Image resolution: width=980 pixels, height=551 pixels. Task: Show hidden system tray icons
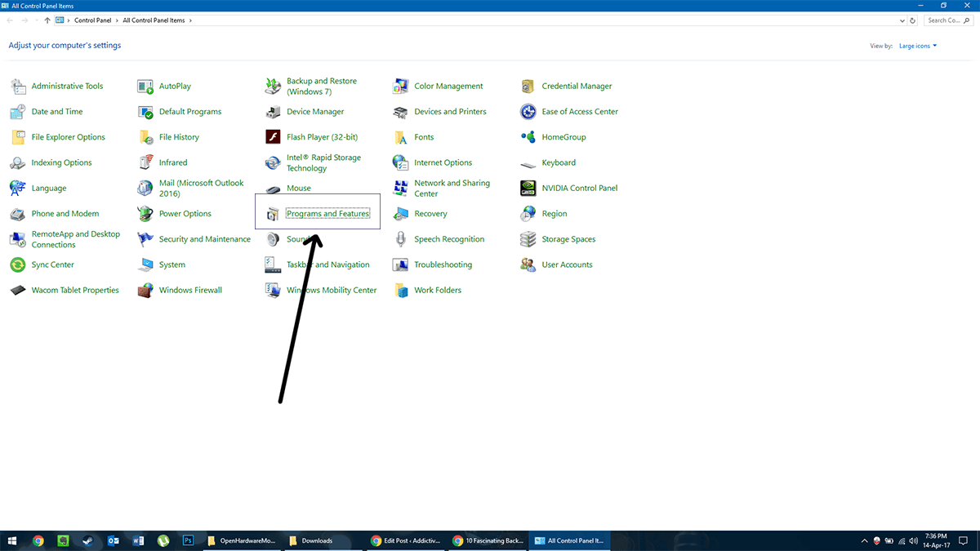[x=865, y=540]
